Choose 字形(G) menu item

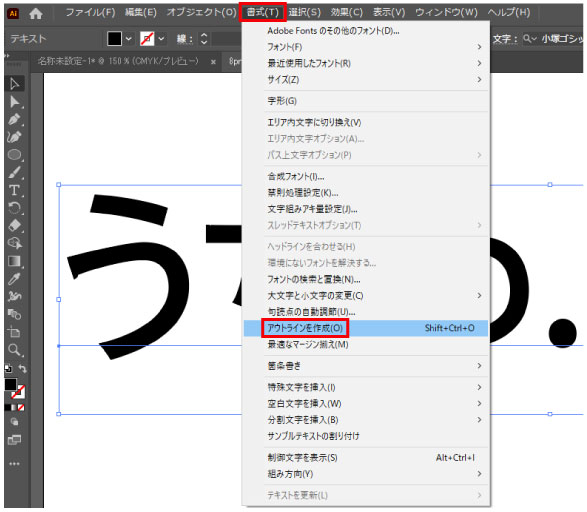(x=366, y=101)
